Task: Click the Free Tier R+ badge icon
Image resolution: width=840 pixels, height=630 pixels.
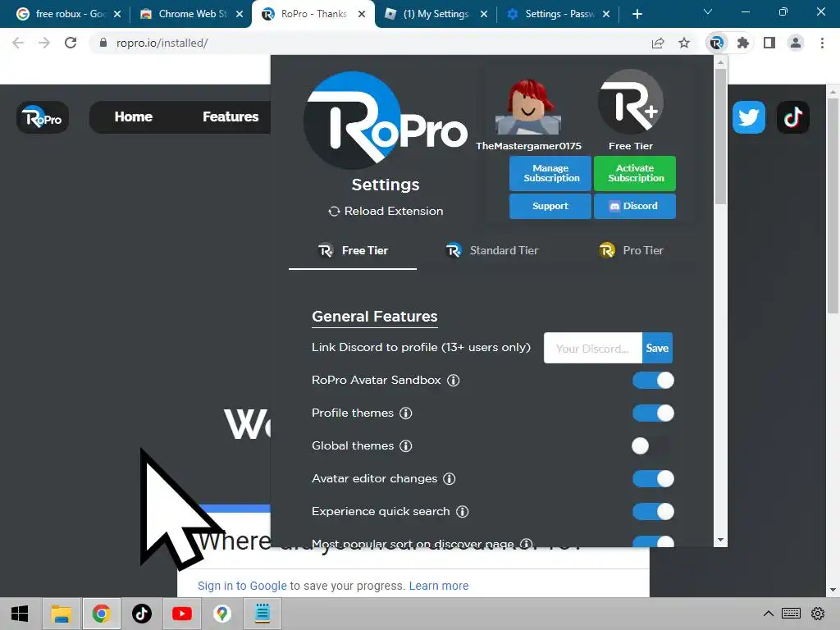Action: [x=631, y=102]
